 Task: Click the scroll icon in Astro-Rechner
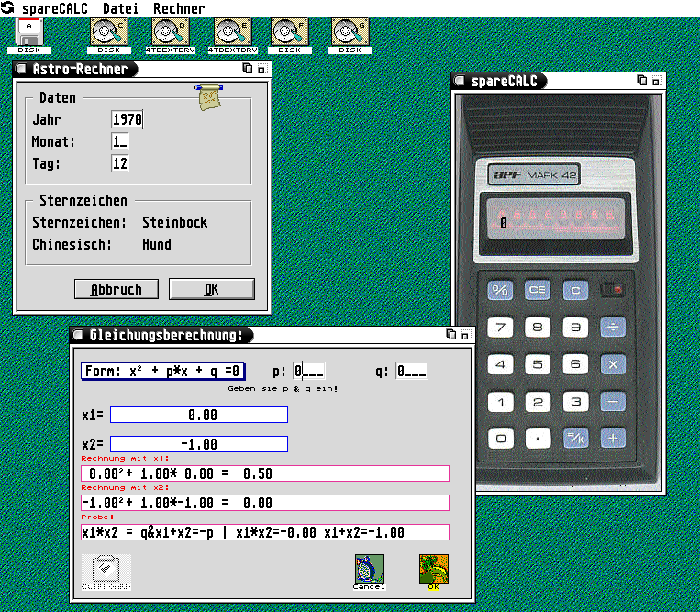point(209,97)
